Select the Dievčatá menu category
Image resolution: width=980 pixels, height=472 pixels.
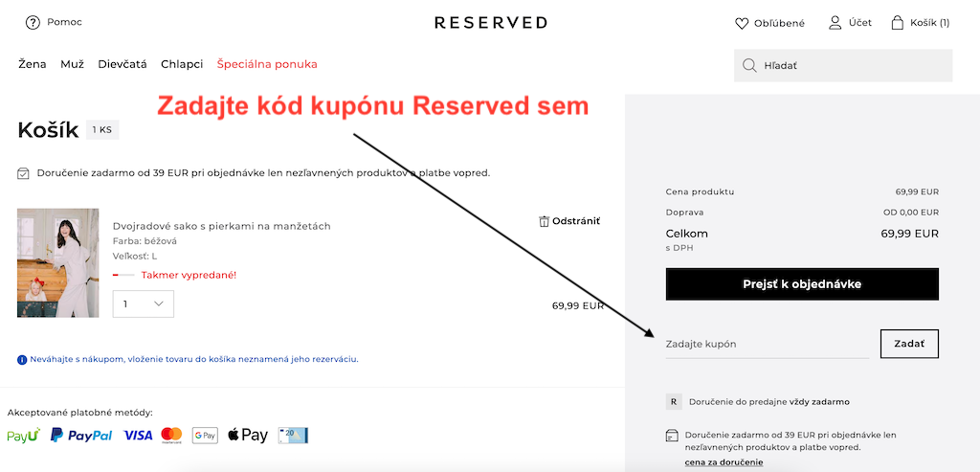click(122, 64)
